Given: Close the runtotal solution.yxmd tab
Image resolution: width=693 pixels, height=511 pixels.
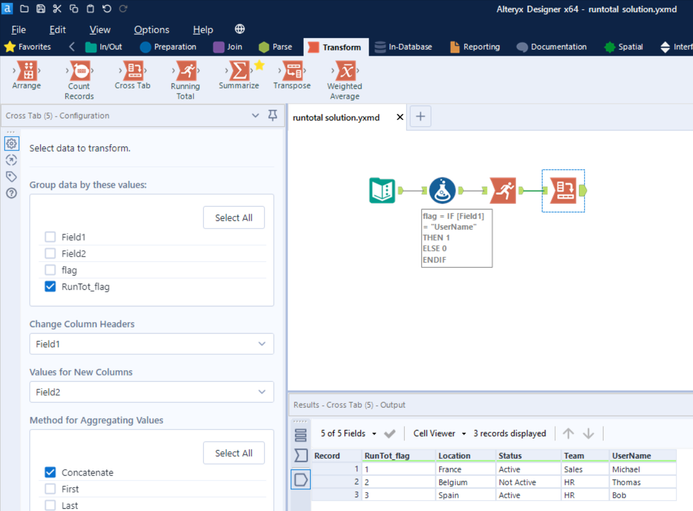Looking at the screenshot, I should 400,117.
